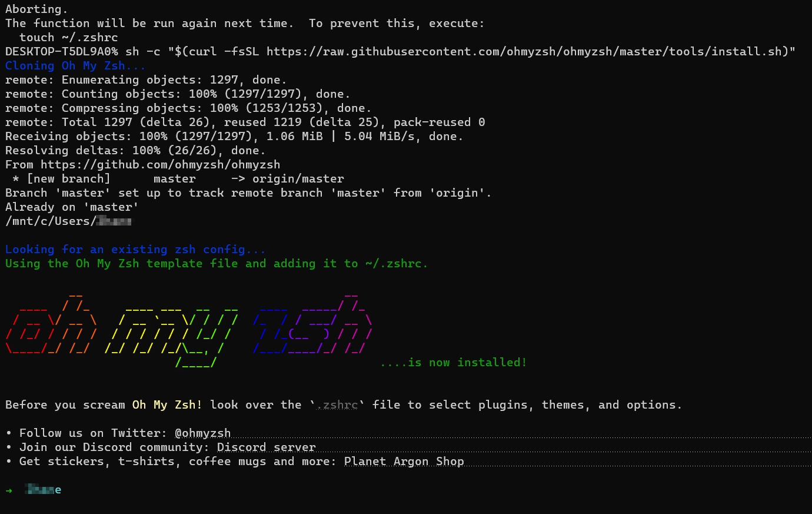812x514 pixels.
Task: Click the 'Join our Discord community:' text
Action: click(115, 447)
